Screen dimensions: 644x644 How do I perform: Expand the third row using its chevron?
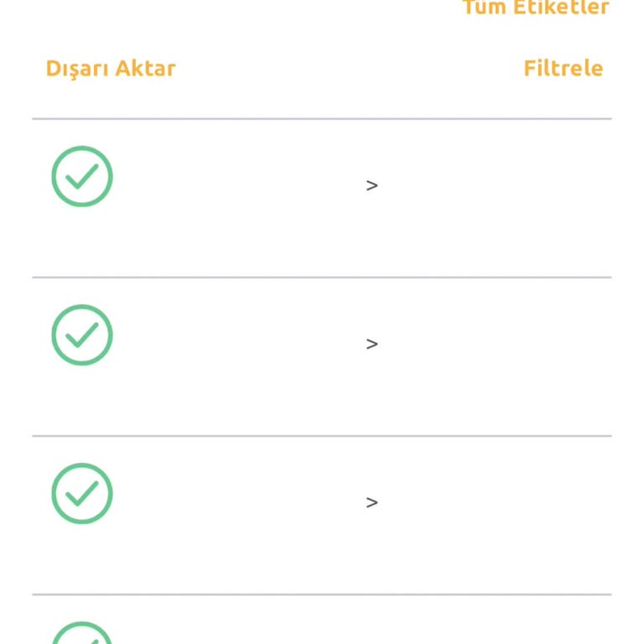(372, 502)
